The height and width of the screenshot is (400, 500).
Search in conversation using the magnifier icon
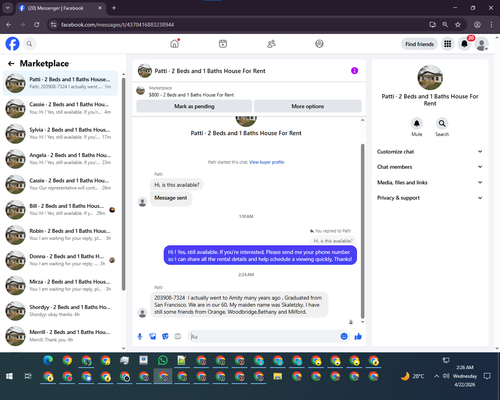point(442,123)
